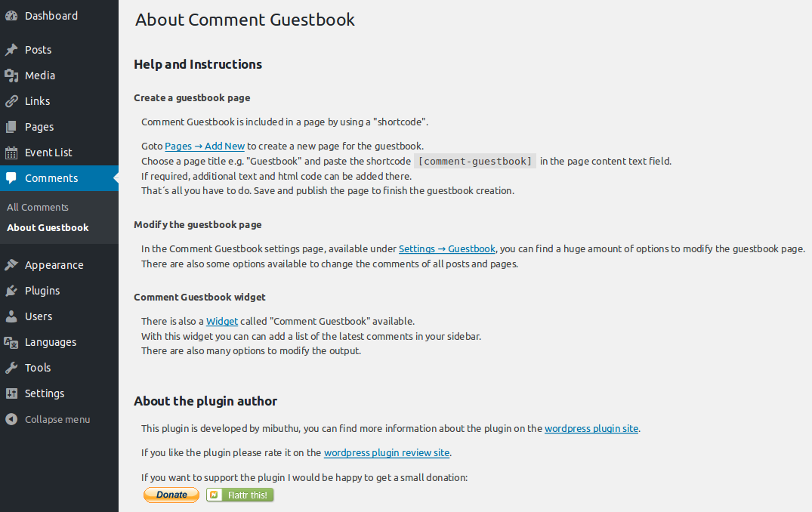This screenshot has width=812, height=512.
Task: Click the Event List calendar icon
Action: [11, 153]
